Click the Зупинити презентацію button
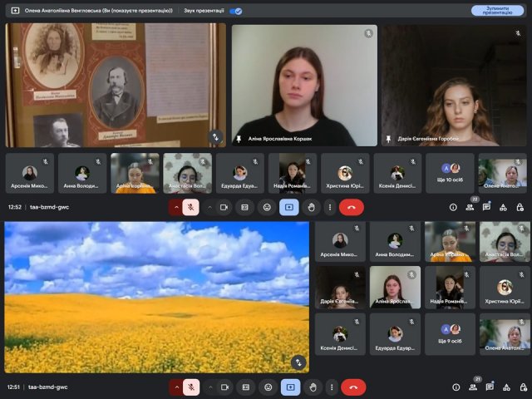 497,11
